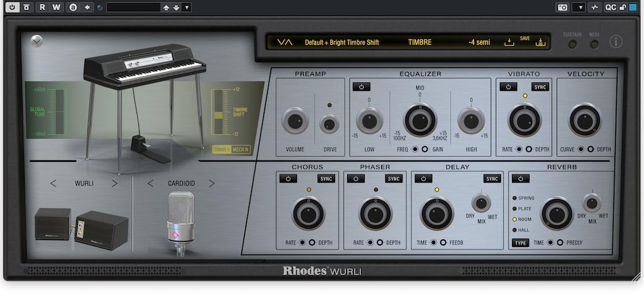Click the bypass effect button in the top bar
Image resolution: width=644 pixels, height=296 pixels.
[x=26, y=7]
